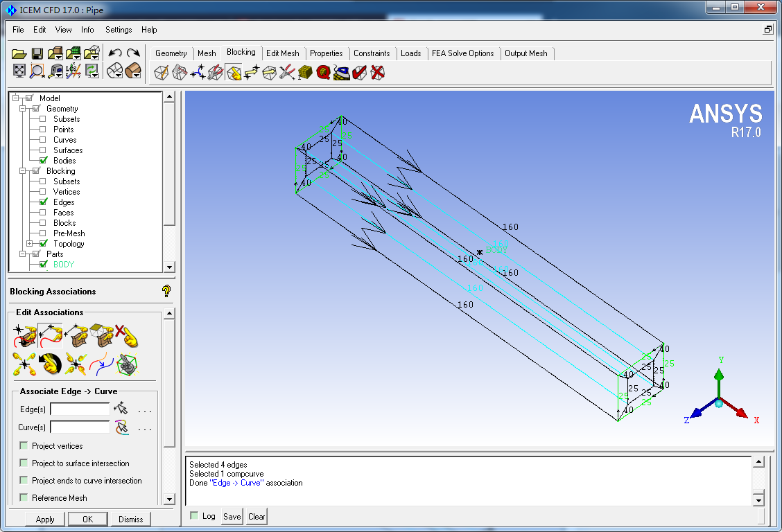Screen dimensions: 782x532
Task: Enable the Pre-Mesh checkbox
Action: click(x=43, y=233)
